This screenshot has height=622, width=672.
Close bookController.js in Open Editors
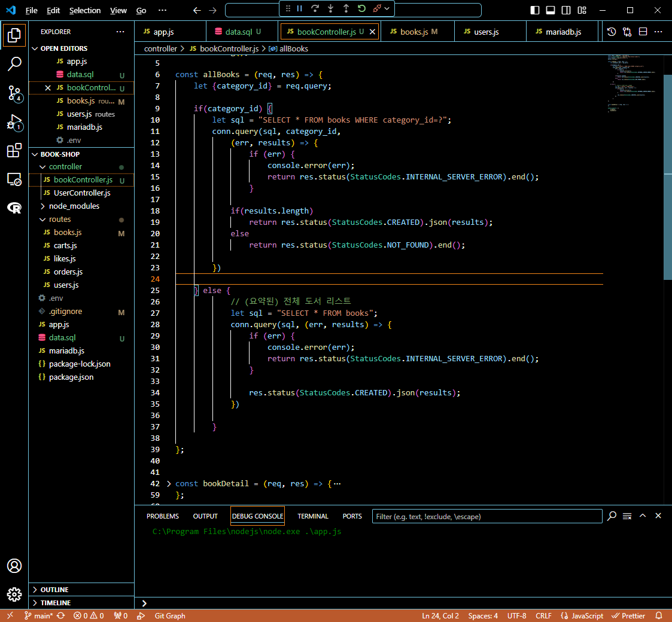[x=48, y=88]
